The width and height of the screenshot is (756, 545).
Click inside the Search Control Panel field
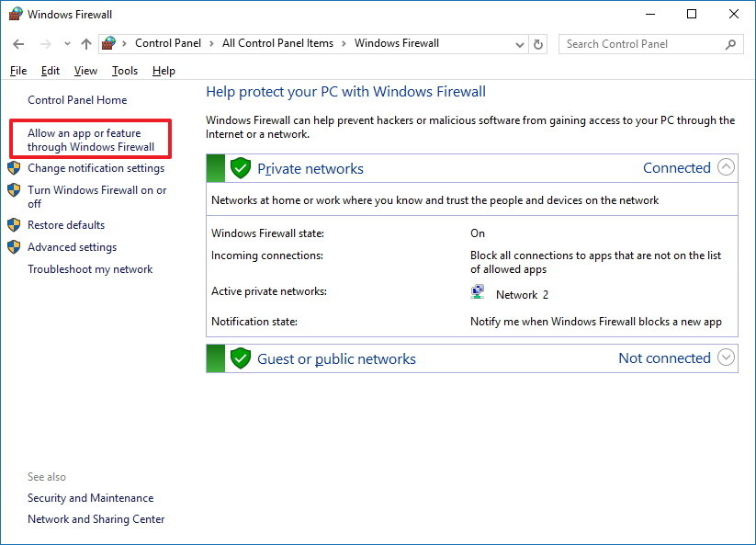coord(643,43)
